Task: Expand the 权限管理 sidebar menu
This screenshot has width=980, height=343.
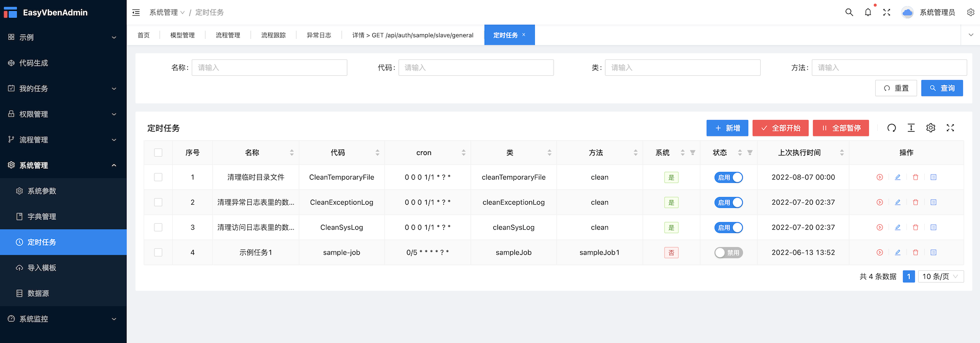Action: [x=63, y=114]
